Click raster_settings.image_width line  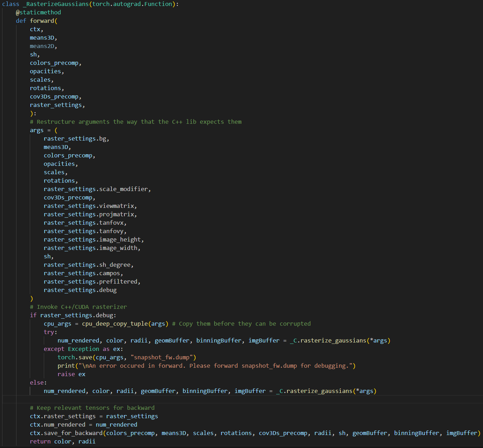(x=92, y=248)
